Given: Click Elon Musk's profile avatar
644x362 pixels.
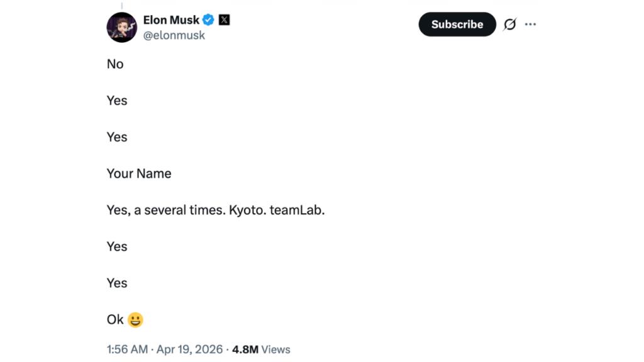Looking at the screenshot, I should pyautogui.click(x=121, y=27).
